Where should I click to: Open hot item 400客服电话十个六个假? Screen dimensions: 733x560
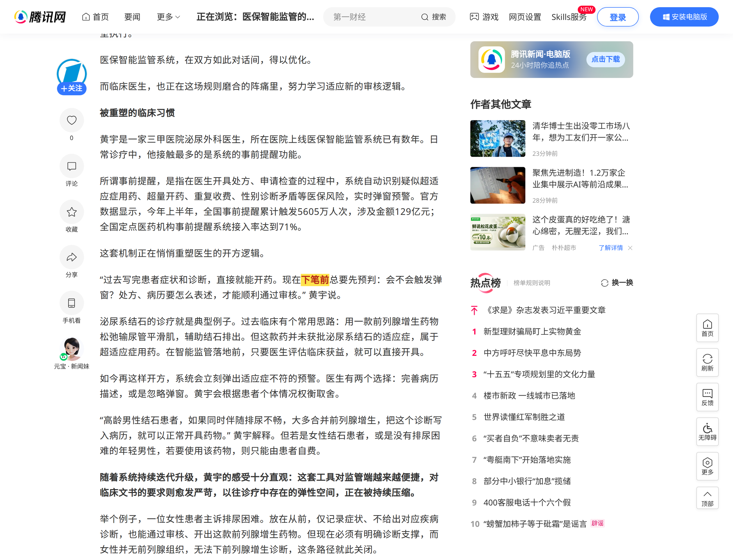pos(527,502)
